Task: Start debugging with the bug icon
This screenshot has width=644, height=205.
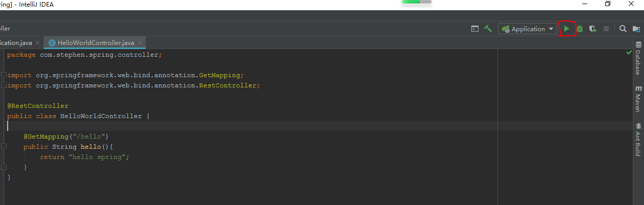Action: 580,29
